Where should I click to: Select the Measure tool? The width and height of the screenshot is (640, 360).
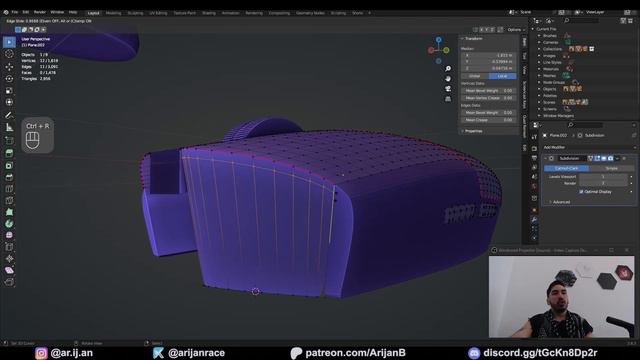click(9, 127)
